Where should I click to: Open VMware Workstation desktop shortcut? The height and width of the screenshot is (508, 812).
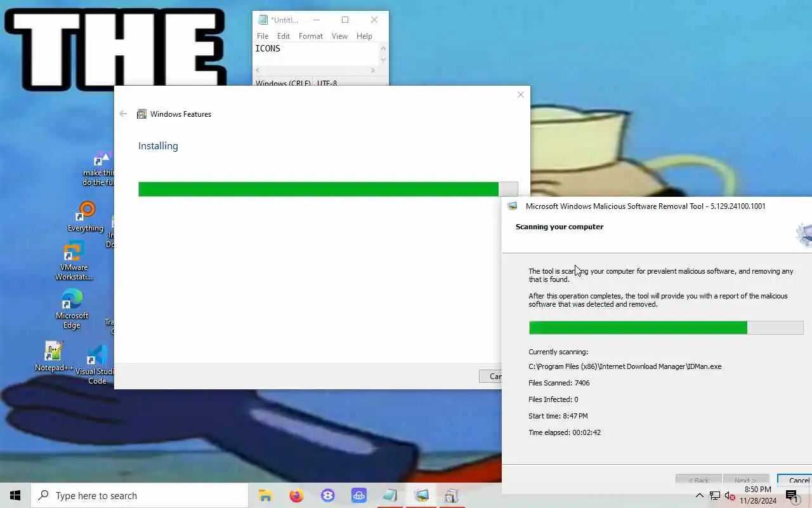[x=74, y=261]
